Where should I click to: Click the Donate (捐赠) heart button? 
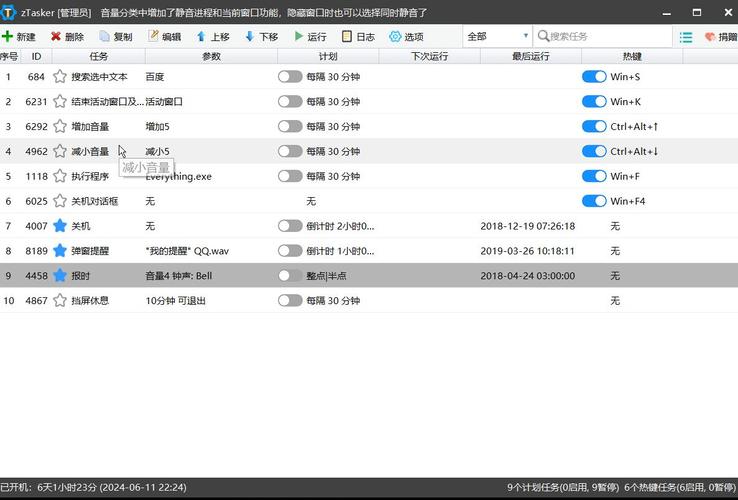click(x=721, y=37)
